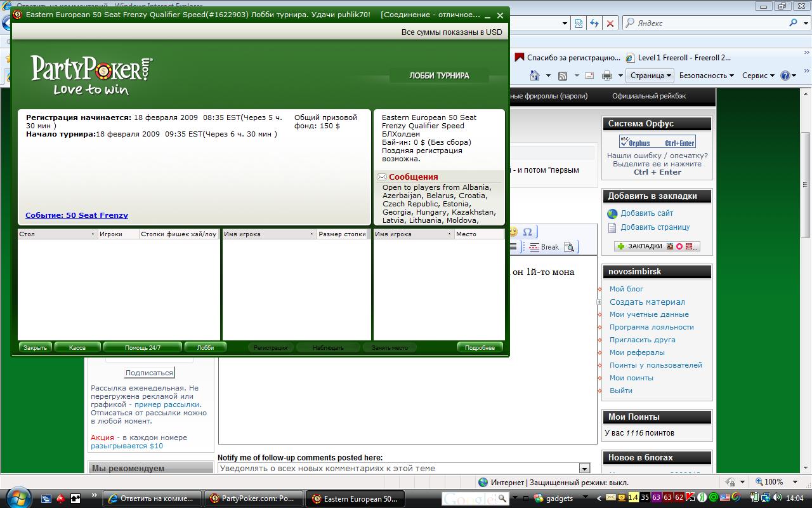The width and height of the screenshot is (812, 508).
Task: Open the search provider dropdown arrow
Action: tap(806, 23)
